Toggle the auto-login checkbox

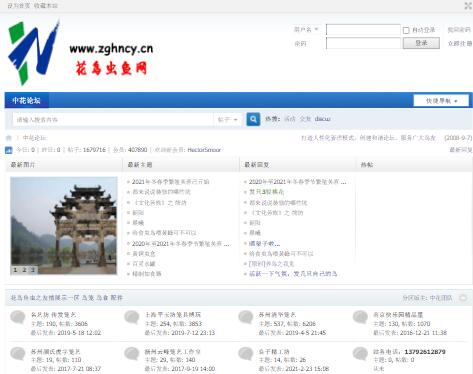pyautogui.click(x=406, y=30)
